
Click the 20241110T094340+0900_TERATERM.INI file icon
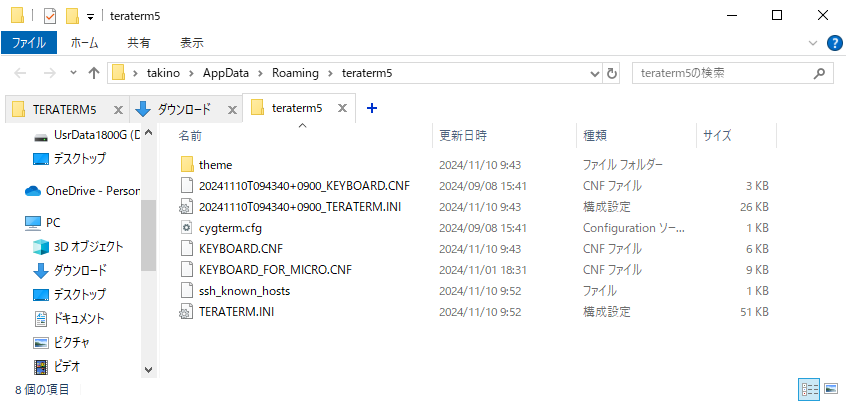187,206
